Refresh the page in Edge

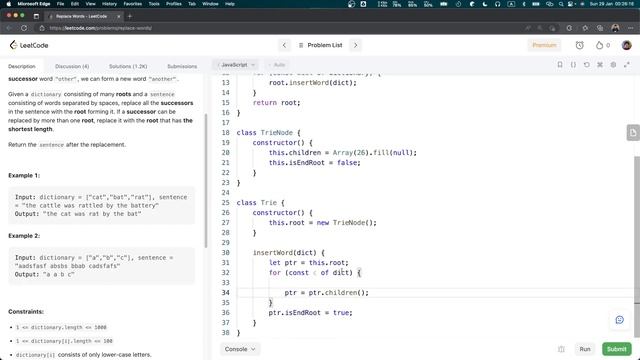tap(24, 28)
